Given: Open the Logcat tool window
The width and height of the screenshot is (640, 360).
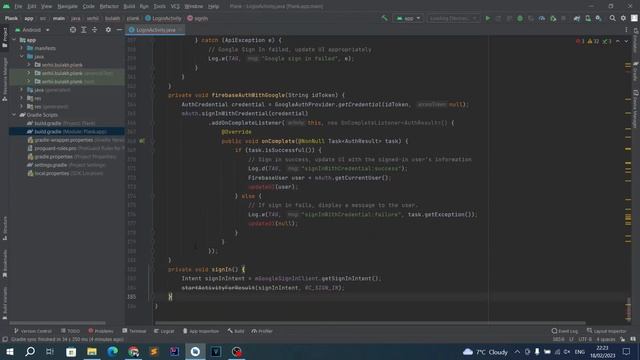Looking at the screenshot, I should pyautogui.click(x=164, y=331).
